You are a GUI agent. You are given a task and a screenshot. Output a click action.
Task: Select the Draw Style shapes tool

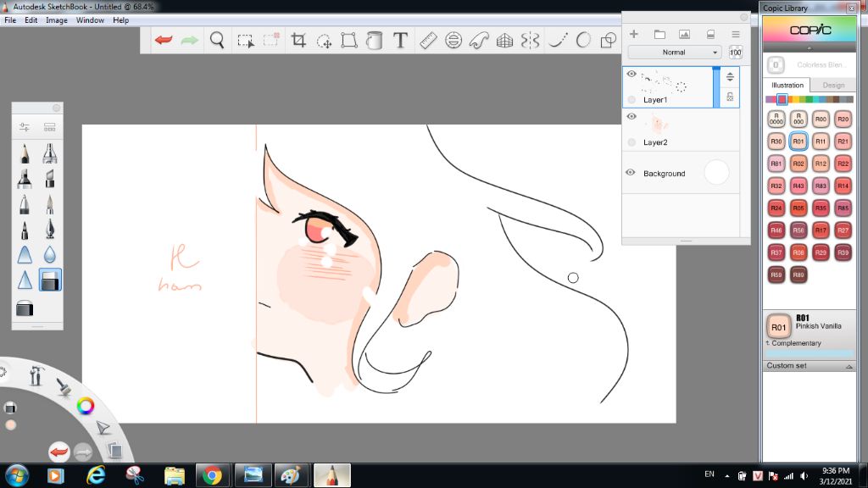point(609,40)
